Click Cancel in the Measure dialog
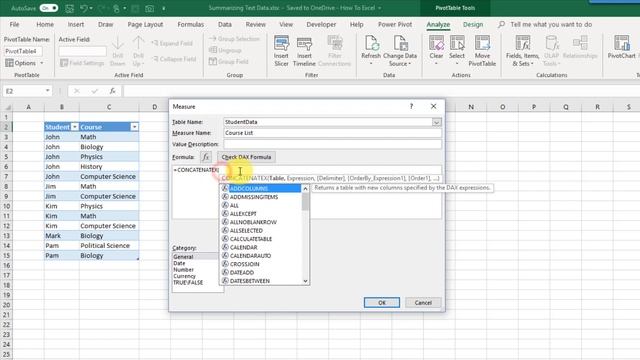 (423, 302)
